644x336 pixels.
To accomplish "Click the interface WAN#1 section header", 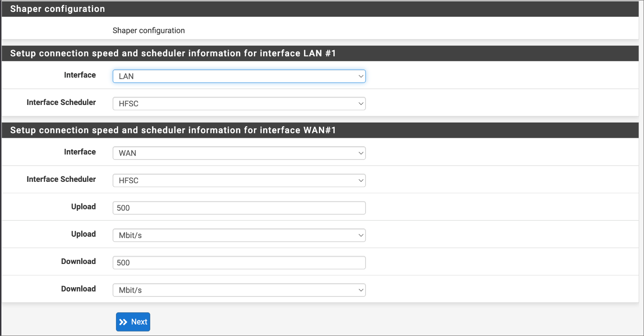I will pos(320,130).
